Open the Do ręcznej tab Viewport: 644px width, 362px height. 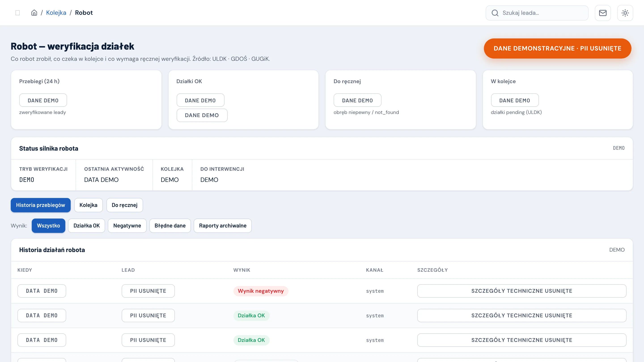(x=125, y=205)
